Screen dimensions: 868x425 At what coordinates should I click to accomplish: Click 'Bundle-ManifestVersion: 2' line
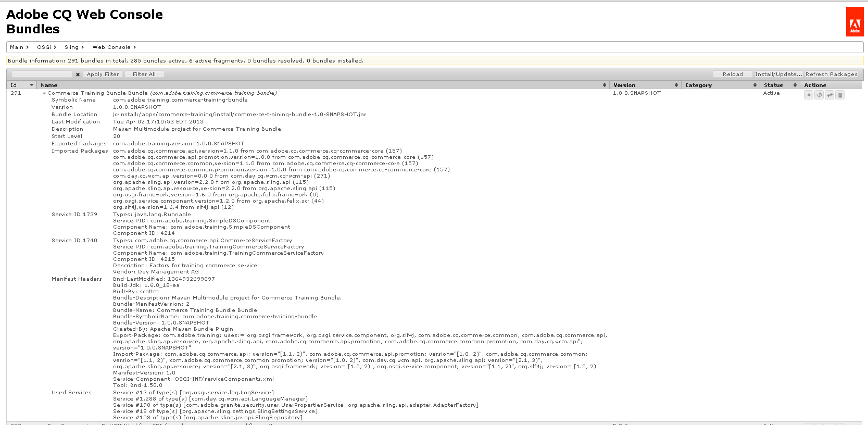click(151, 304)
